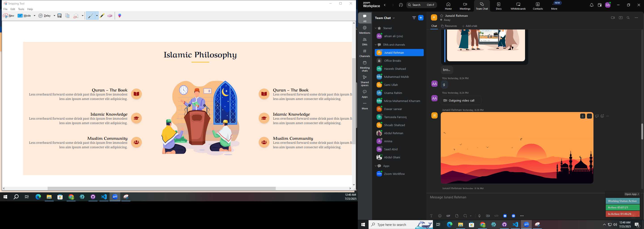
Task: Save the snip with the floppy disk icon
Action: (x=59, y=16)
